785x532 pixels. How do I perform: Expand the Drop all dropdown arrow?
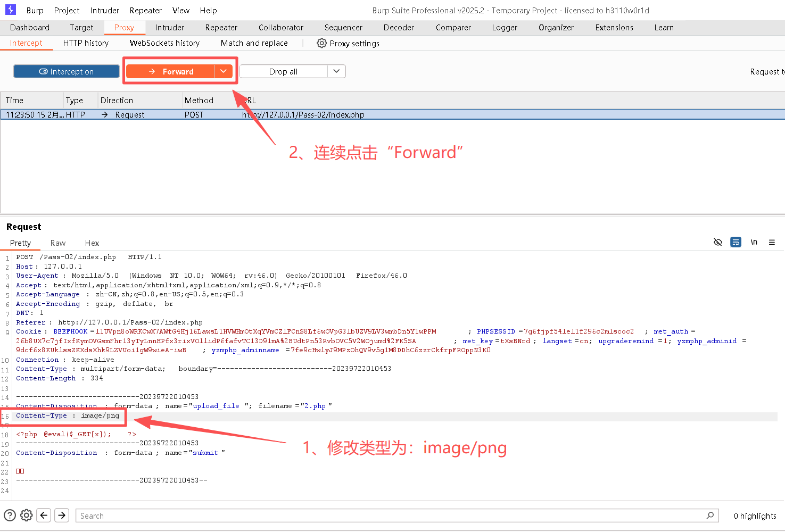click(336, 71)
